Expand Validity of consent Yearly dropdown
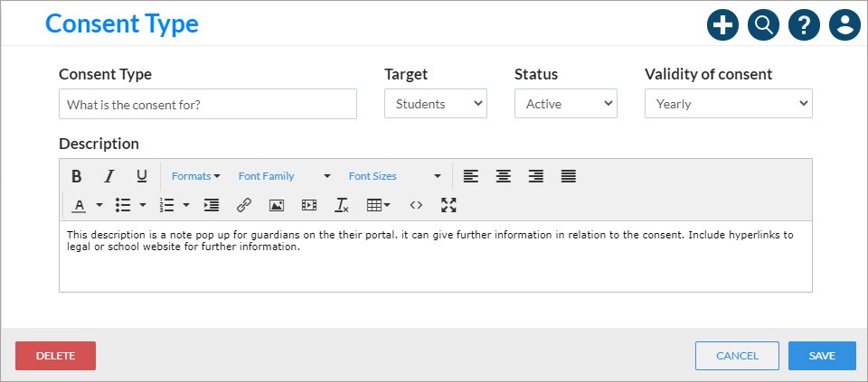 (729, 103)
